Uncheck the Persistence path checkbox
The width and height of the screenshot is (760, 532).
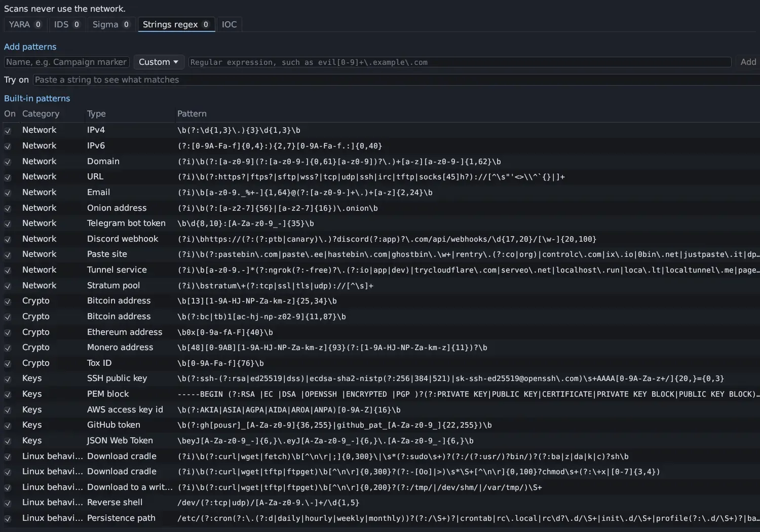(8, 519)
